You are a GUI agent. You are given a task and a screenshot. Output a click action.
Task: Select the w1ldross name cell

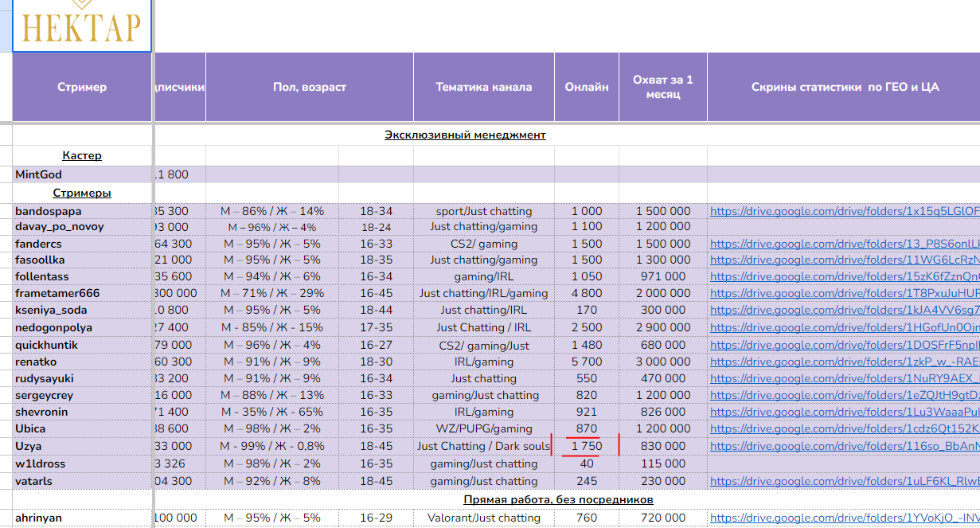[82, 463]
